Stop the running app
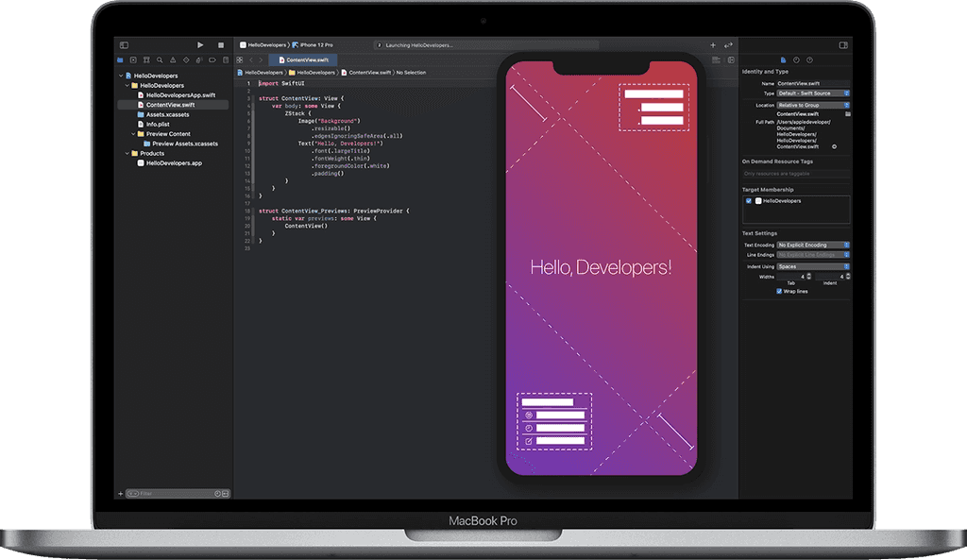The image size is (967, 560). (219, 44)
